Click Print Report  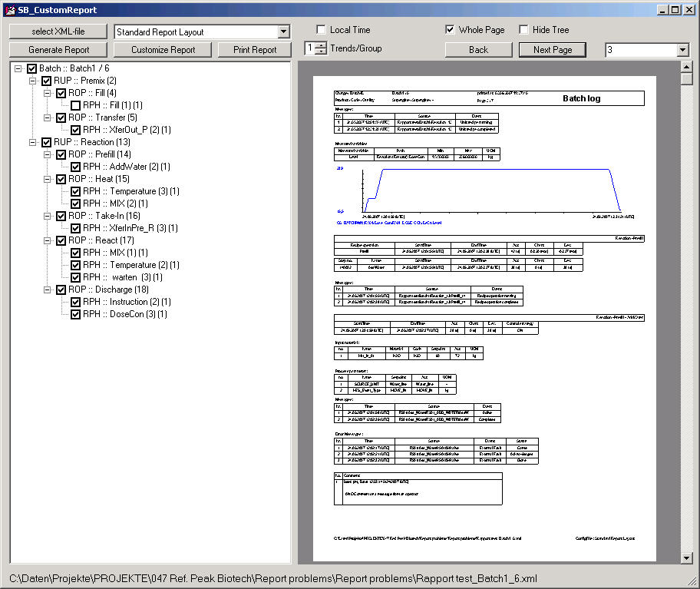253,50
